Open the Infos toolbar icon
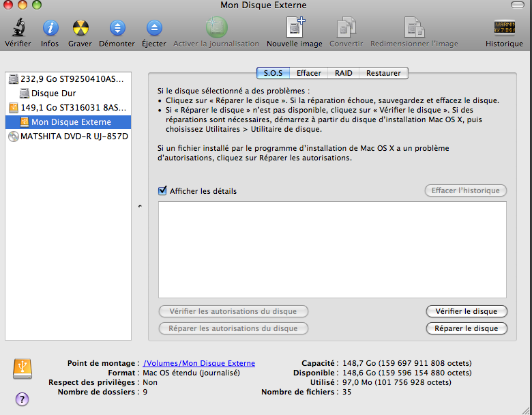This screenshot has height=415, width=532. [50, 27]
